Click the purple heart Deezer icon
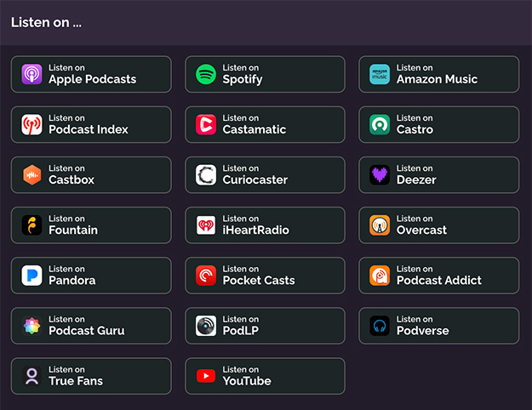Viewport: 532px width, 410px height. pyautogui.click(x=380, y=174)
